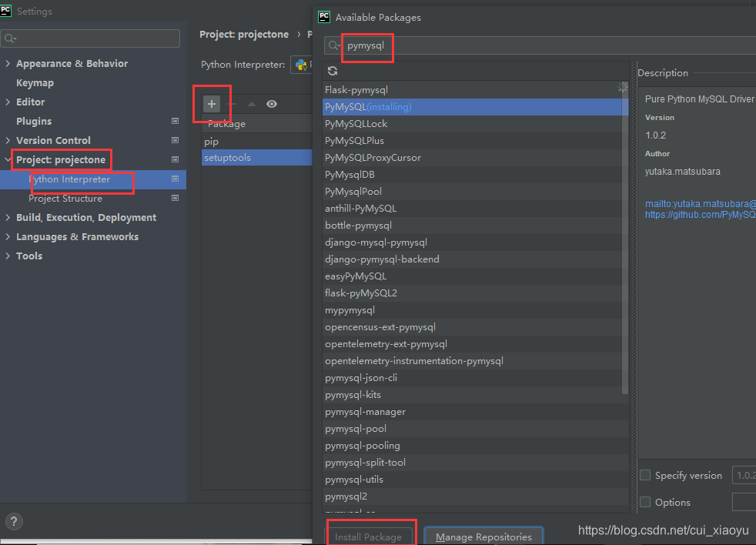Select pymysql-json-cli in package list
Viewport: 756px width, 545px height.
click(476, 378)
